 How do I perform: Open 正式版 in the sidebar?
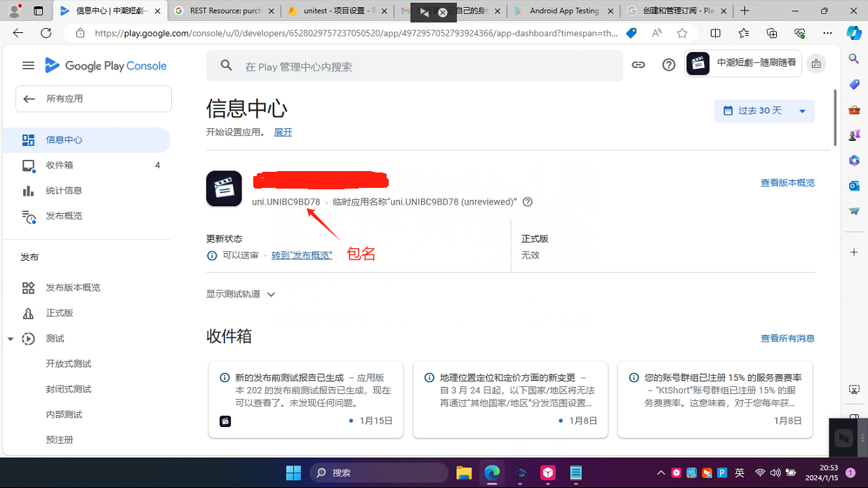(x=86, y=313)
